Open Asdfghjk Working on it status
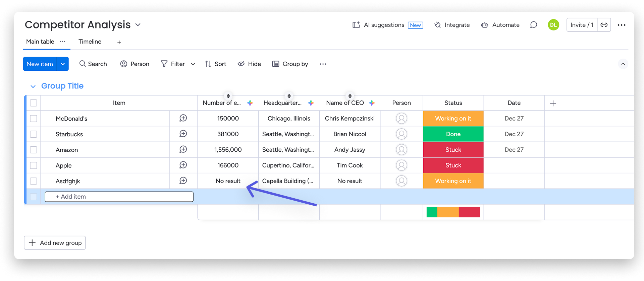The height and width of the screenshot is (281, 644). 453,181
